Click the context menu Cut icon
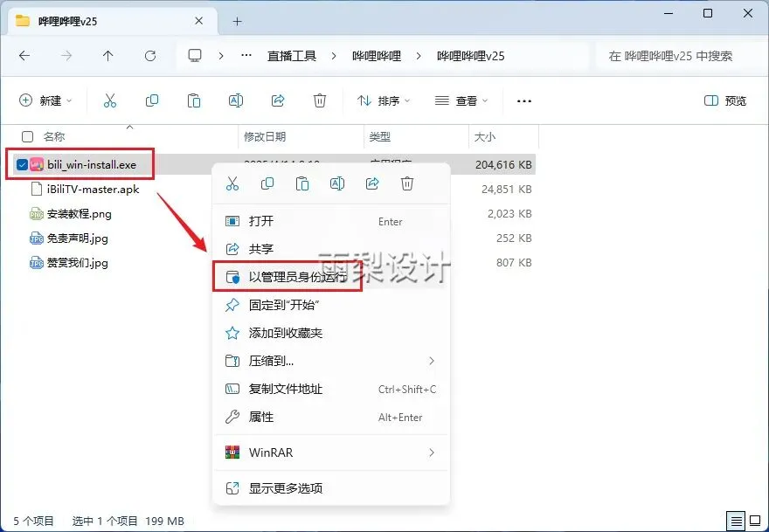Image resolution: width=769 pixels, height=532 pixels. 232,183
